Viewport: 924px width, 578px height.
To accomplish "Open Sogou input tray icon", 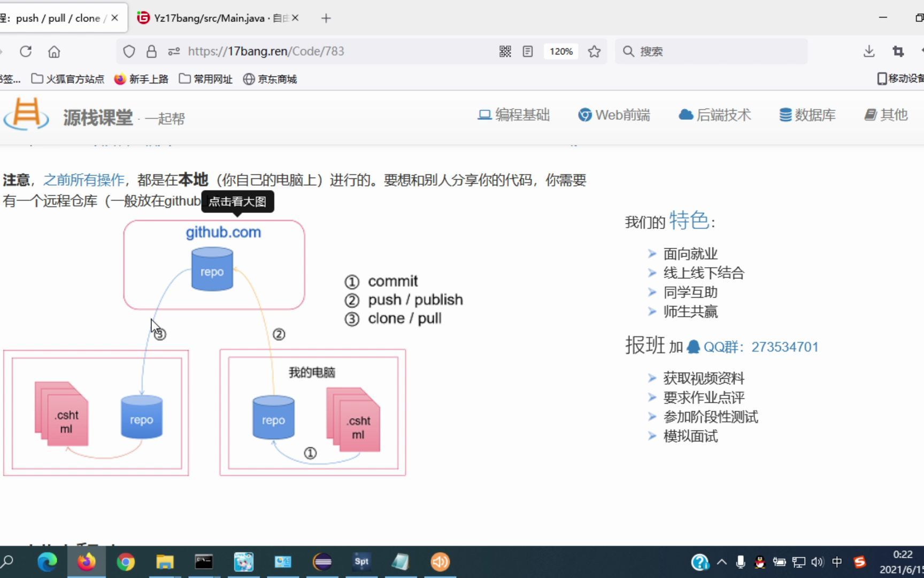I will tap(860, 562).
